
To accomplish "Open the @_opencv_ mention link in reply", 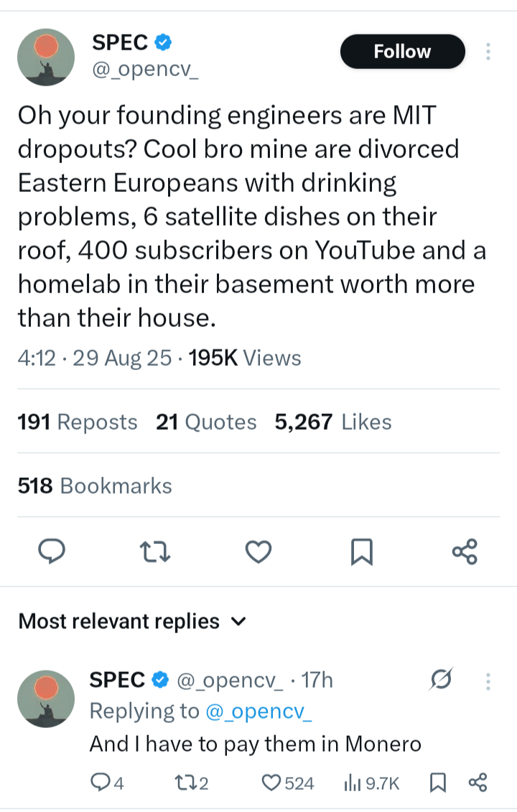I will [258, 711].
